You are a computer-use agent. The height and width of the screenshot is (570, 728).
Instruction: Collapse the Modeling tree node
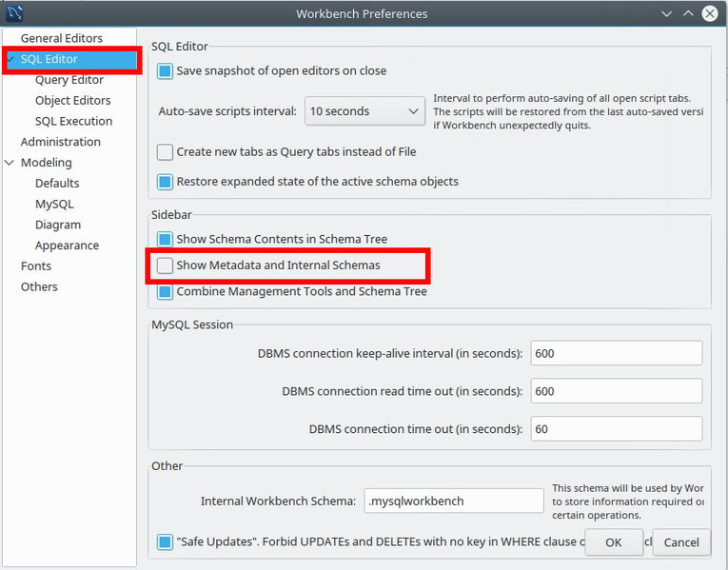tap(10, 163)
